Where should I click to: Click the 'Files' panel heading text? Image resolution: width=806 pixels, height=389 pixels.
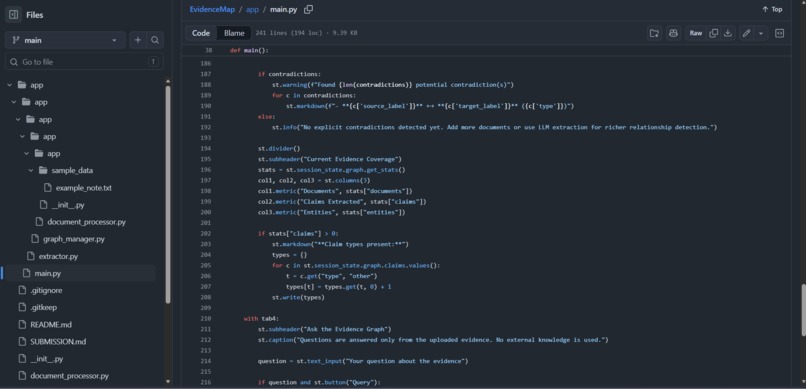point(35,15)
